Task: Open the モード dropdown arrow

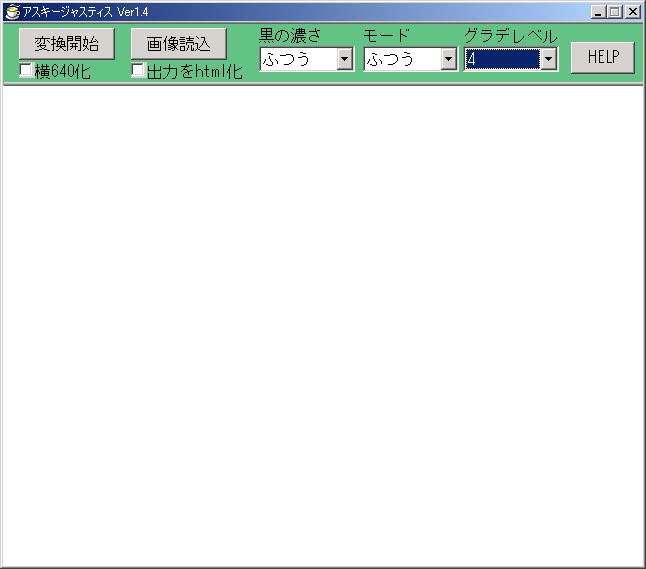Action: (448, 60)
